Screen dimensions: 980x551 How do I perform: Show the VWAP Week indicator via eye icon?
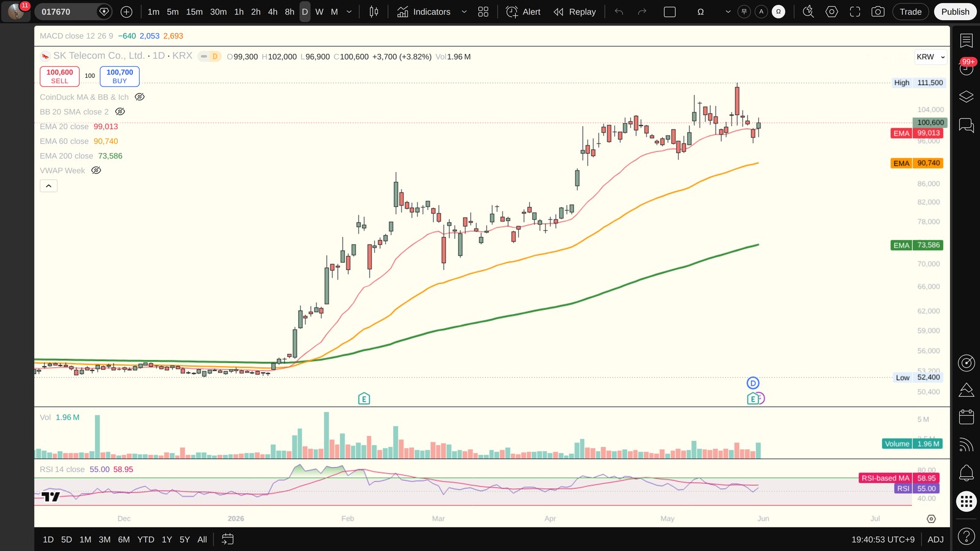(96, 170)
